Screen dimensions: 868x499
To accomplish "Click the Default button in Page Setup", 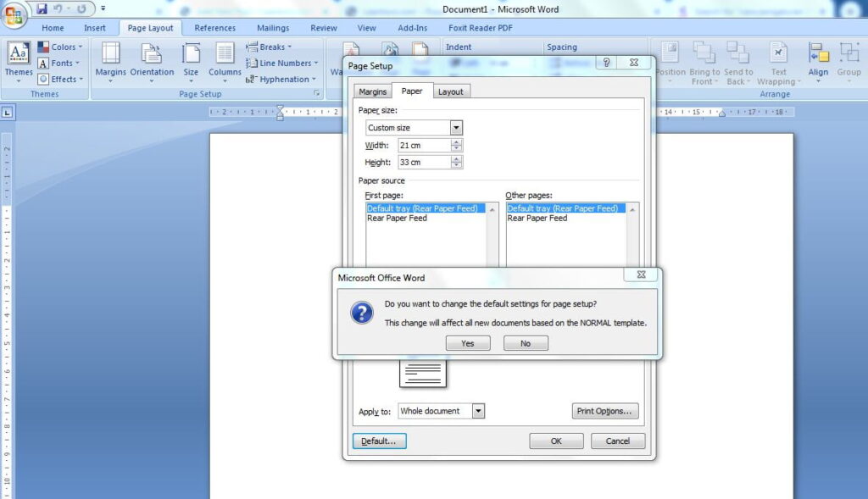I will [x=379, y=441].
